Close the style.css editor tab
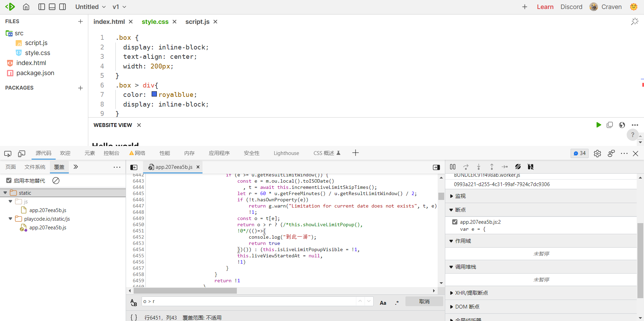 175,22
